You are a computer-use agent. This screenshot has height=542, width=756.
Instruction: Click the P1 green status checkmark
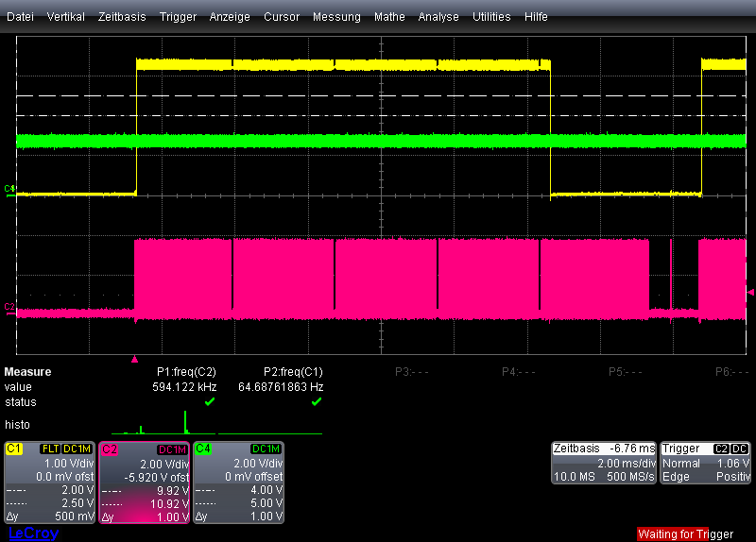210,401
